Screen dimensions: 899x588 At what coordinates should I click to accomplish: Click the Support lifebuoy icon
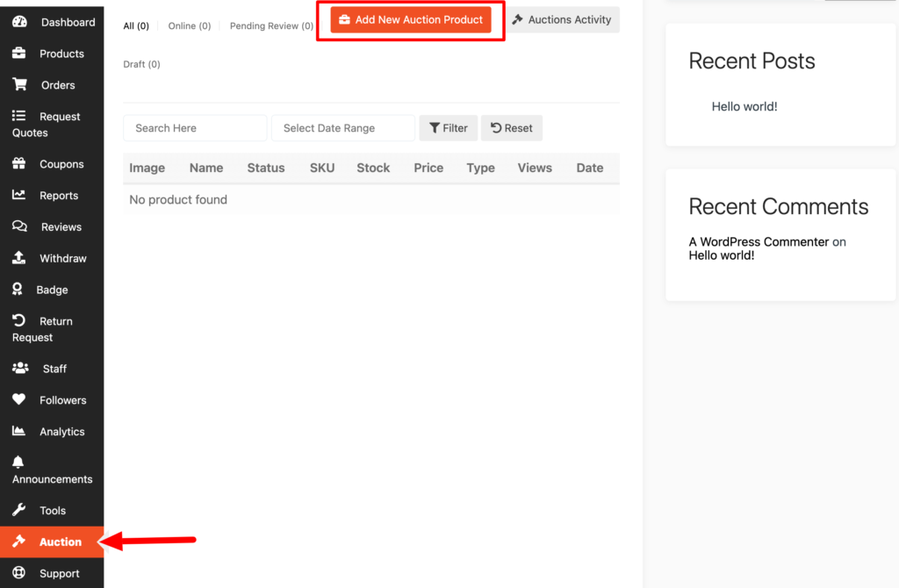click(x=19, y=572)
